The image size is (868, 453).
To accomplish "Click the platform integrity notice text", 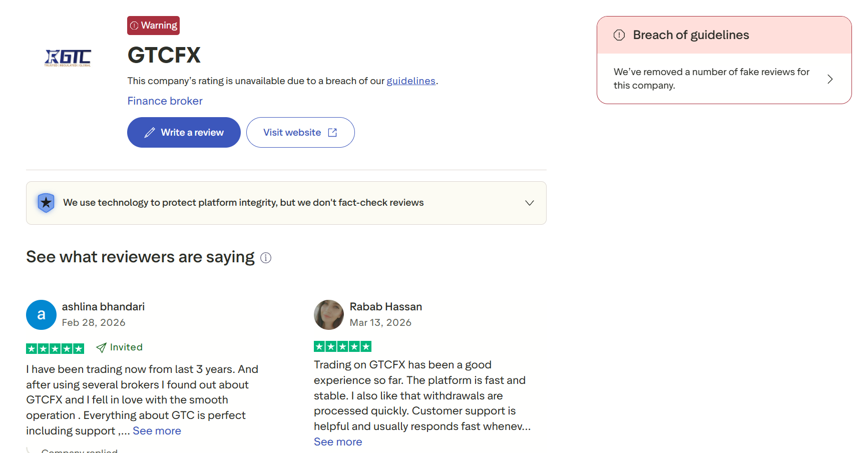I will tap(243, 203).
